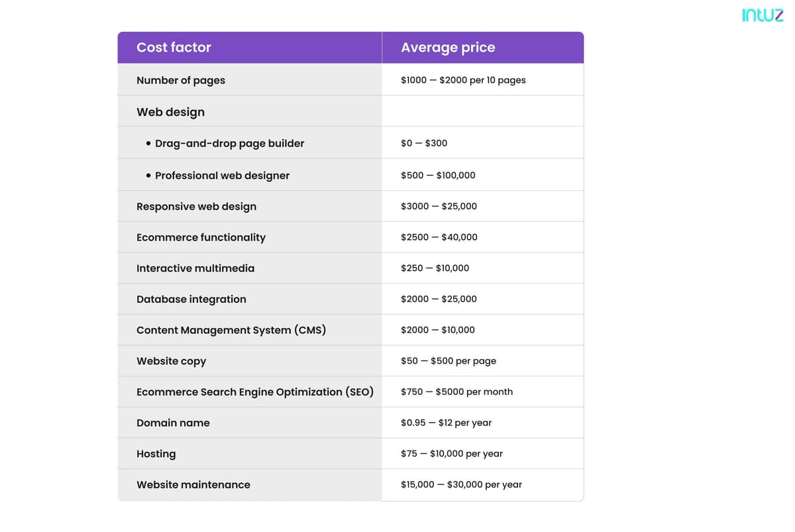Select Professional web designer bullet item
This screenshot has width=795, height=532.
click(222, 176)
